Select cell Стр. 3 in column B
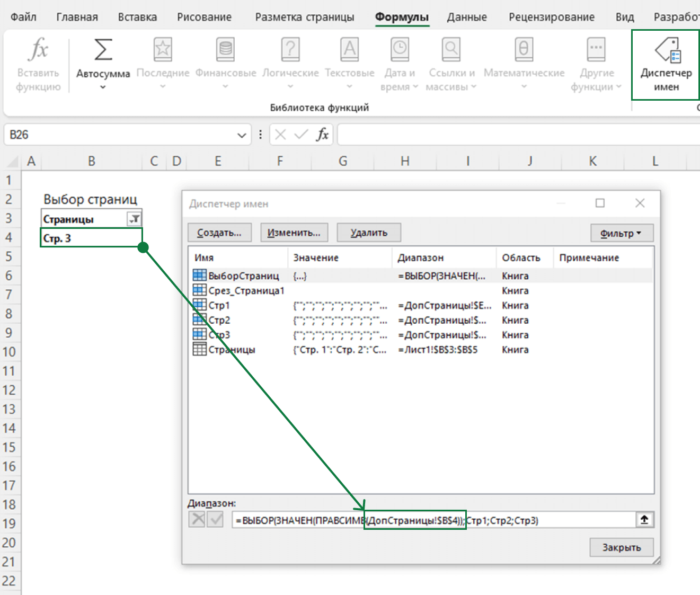This screenshot has width=700, height=595. tap(92, 238)
